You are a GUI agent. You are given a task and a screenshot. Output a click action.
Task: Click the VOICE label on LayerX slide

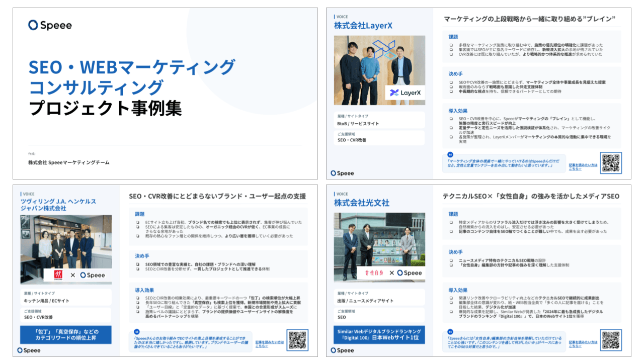pyautogui.click(x=342, y=17)
